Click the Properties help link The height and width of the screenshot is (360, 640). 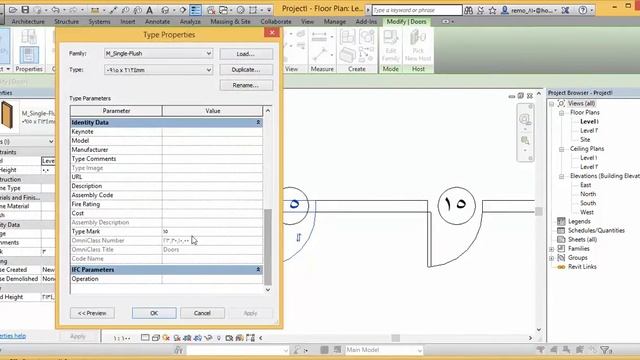tap(12, 336)
